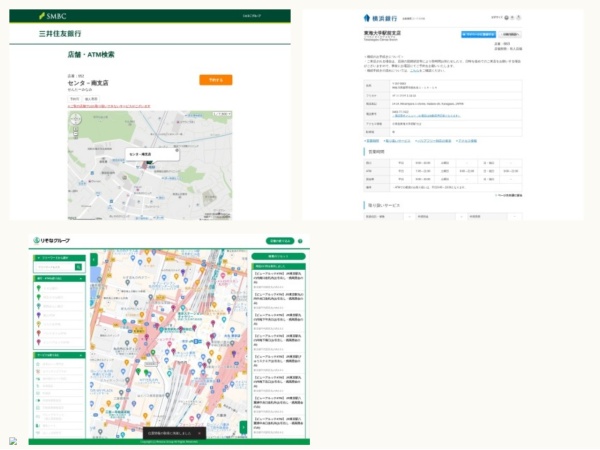Open the SMBC Group link in header
The image size is (600, 450).
[251, 16]
